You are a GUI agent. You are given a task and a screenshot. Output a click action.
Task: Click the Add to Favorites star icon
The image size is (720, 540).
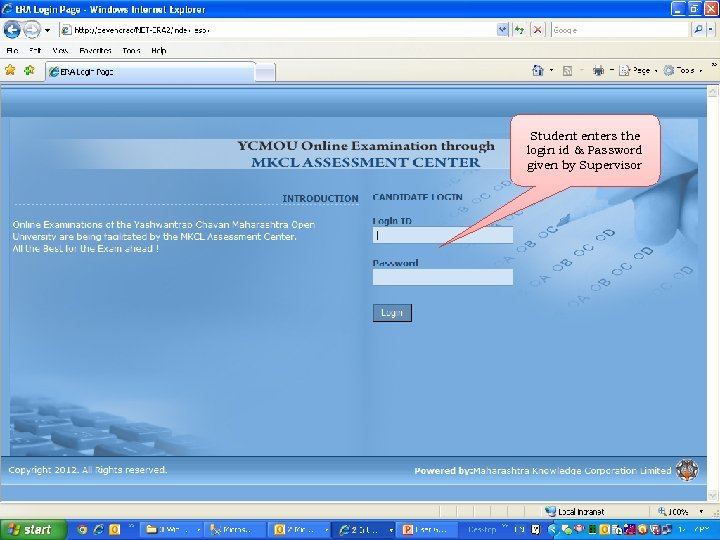(29, 70)
